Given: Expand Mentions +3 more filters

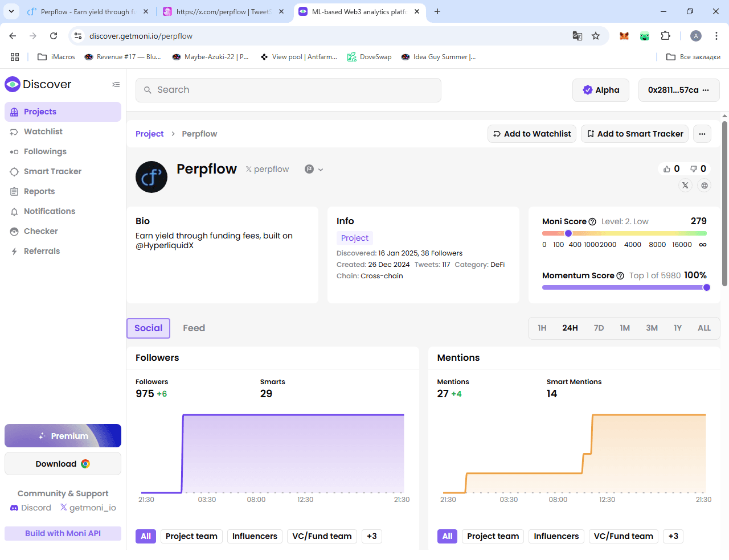Looking at the screenshot, I should tap(673, 536).
